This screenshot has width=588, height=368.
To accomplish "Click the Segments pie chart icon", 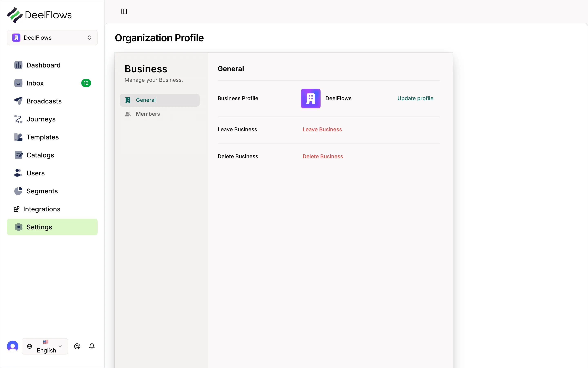I will 18,191.
